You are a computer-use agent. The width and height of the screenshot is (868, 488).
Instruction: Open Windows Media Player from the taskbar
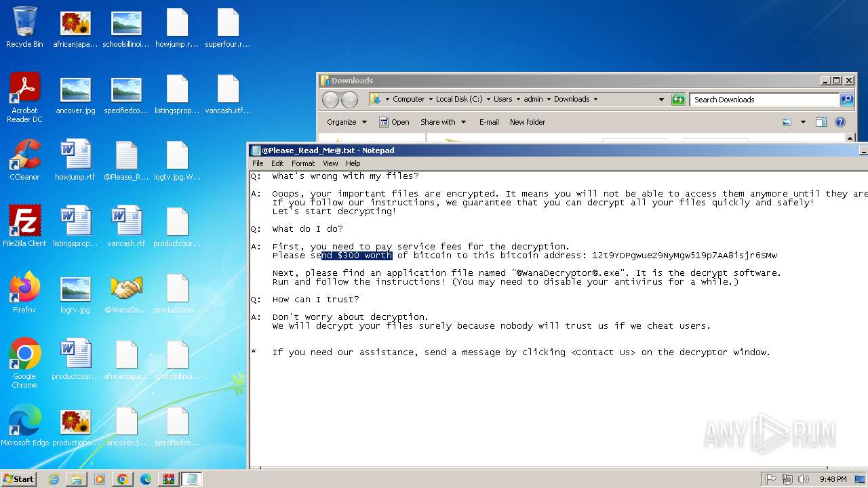point(100,479)
